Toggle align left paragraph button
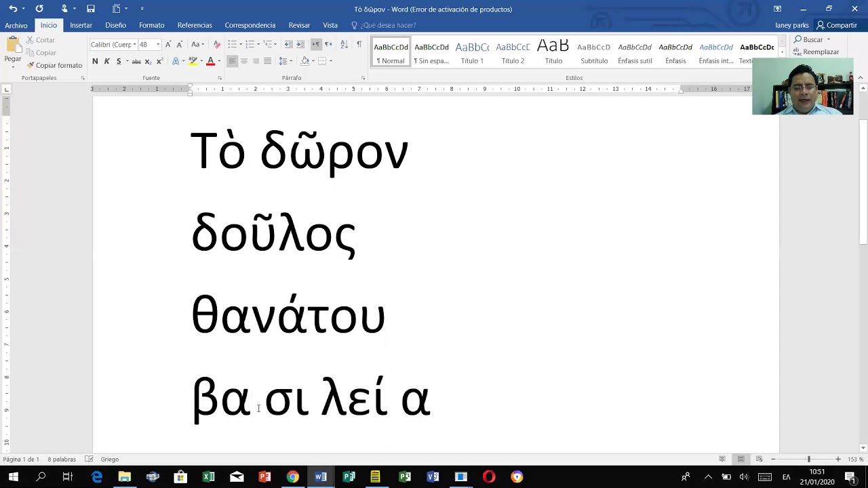868x488 pixels. tap(232, 61)
